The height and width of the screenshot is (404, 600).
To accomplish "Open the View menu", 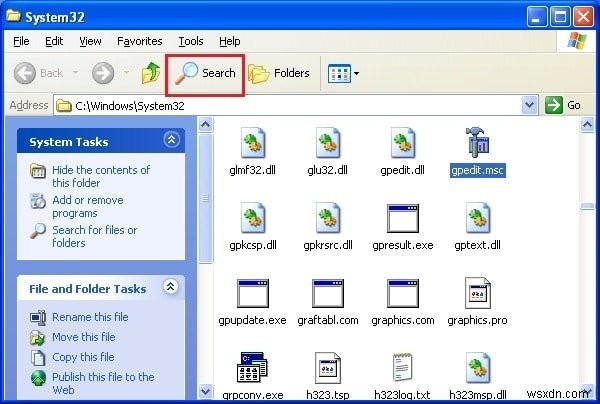I will (x=90, y=41).
